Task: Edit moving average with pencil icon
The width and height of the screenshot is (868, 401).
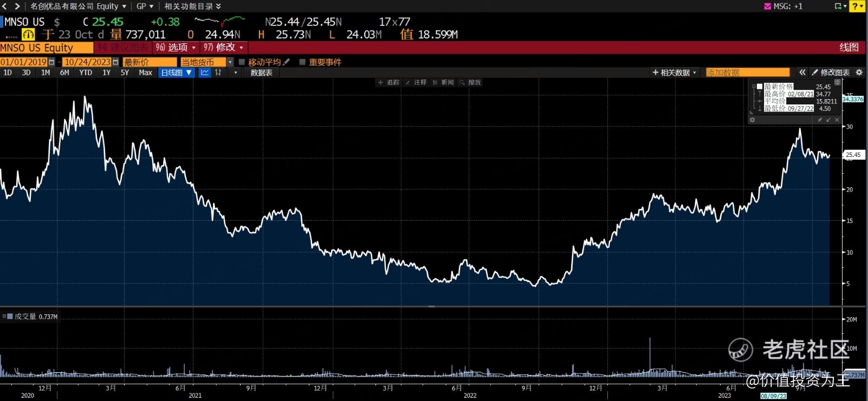Action: (x=287, y=62)
